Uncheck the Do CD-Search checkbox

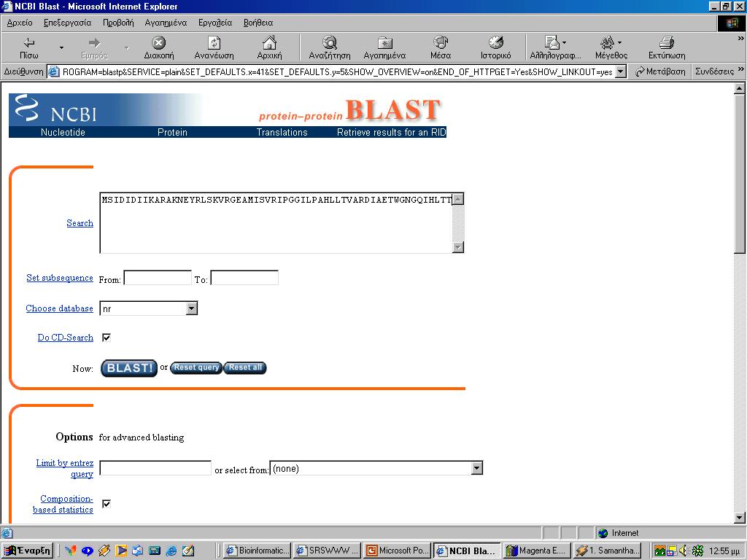click(107, 338)
